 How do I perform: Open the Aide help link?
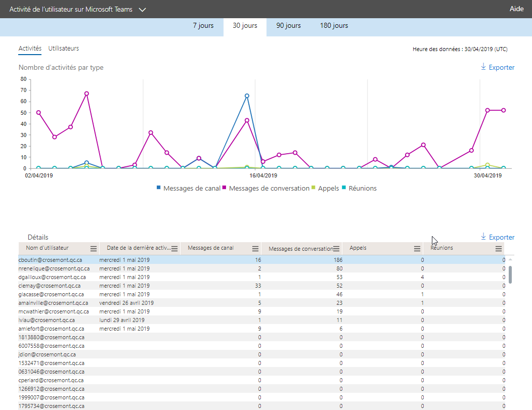click(516, 9)
